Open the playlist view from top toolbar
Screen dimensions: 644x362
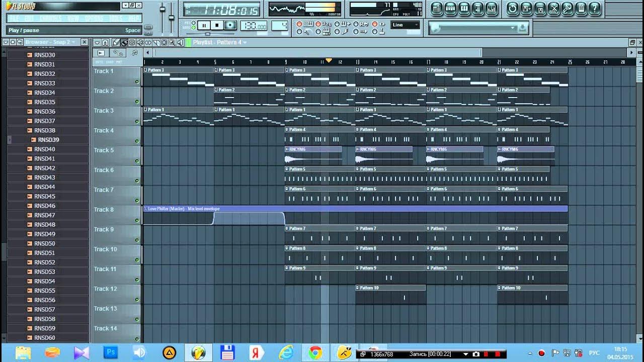pos(437,9)
